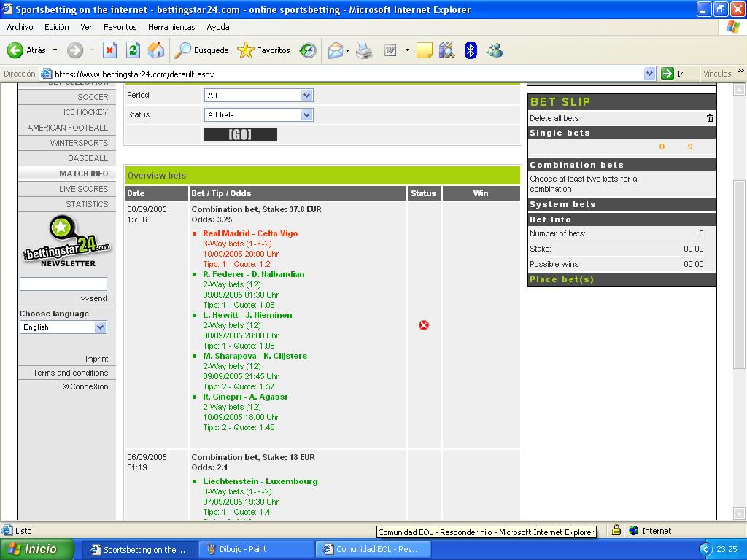Open MATCH INFO in sidebar
Image resolution: width=747 pixels, height=560 pixels.
84,174
